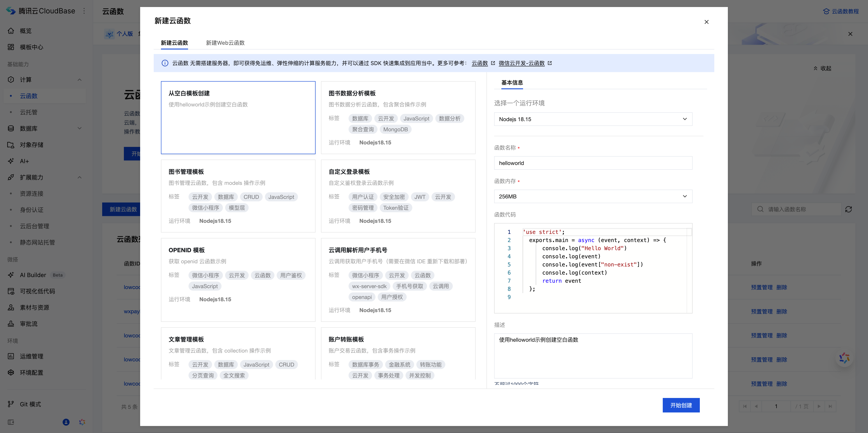Screen dimensions: 868x433
Task: Go to the previous page in pagination
Action: [x=756, y=406]
